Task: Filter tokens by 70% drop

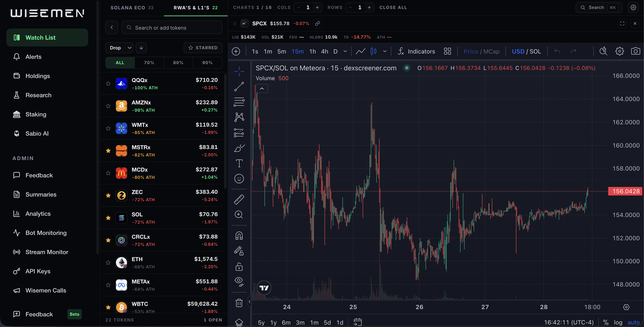Action: pos(149,62)
